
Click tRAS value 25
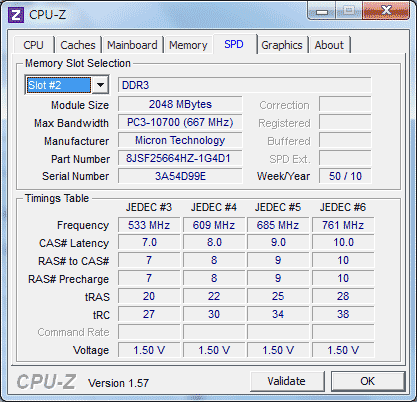tap(278, 296)
